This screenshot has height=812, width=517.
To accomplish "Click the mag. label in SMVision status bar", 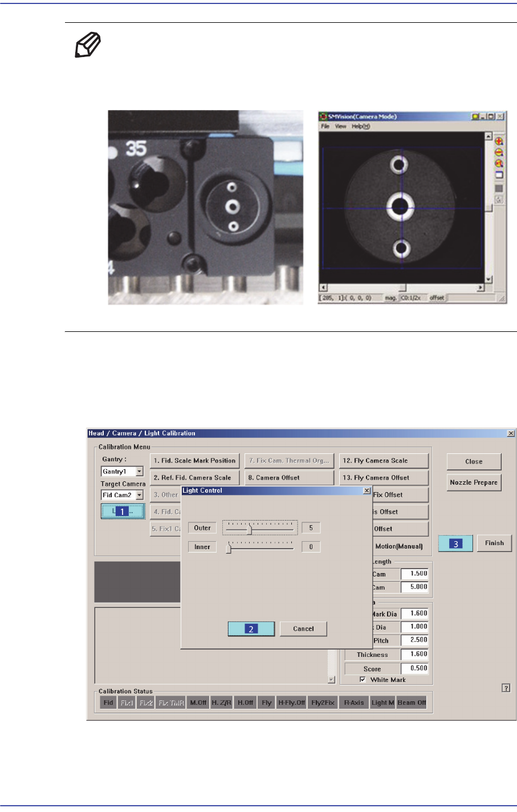I will pos(390,298).
